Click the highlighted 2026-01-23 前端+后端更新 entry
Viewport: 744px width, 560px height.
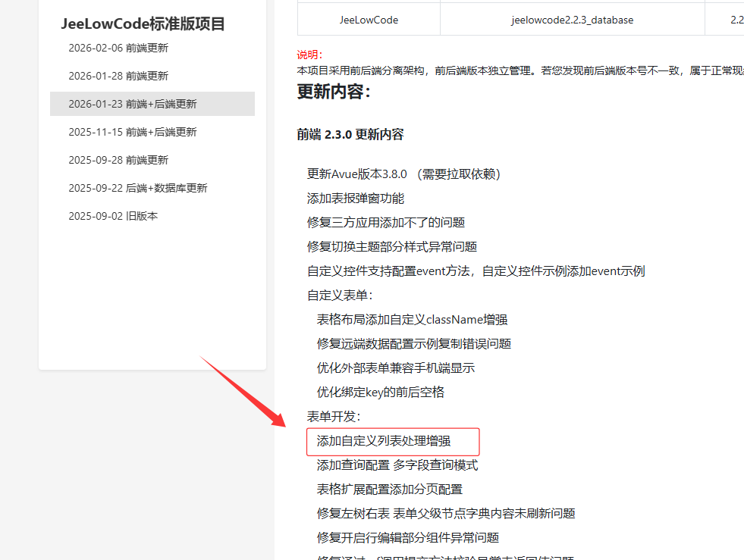point(132,104)
